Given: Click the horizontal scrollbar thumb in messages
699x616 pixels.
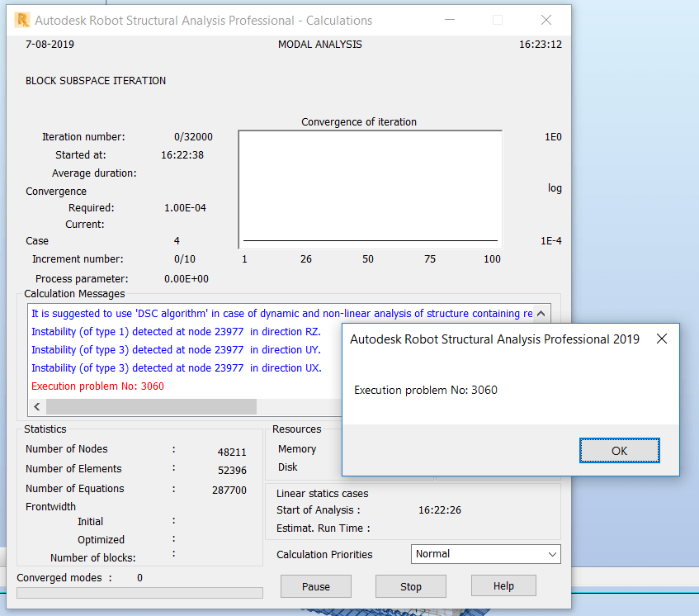Looking at the screenshot, I should point(151,406).
